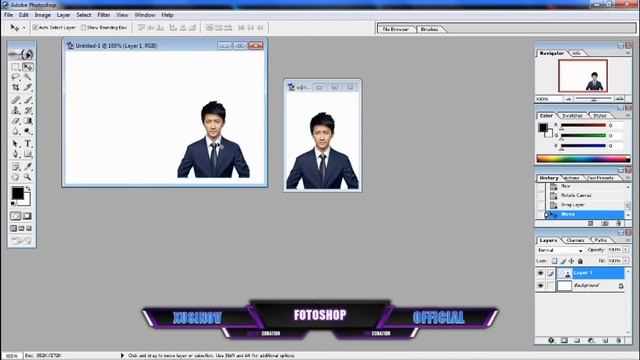Viewport: 640px width, 360px height.
Task: Open the File menu
Action: (8, 15)
